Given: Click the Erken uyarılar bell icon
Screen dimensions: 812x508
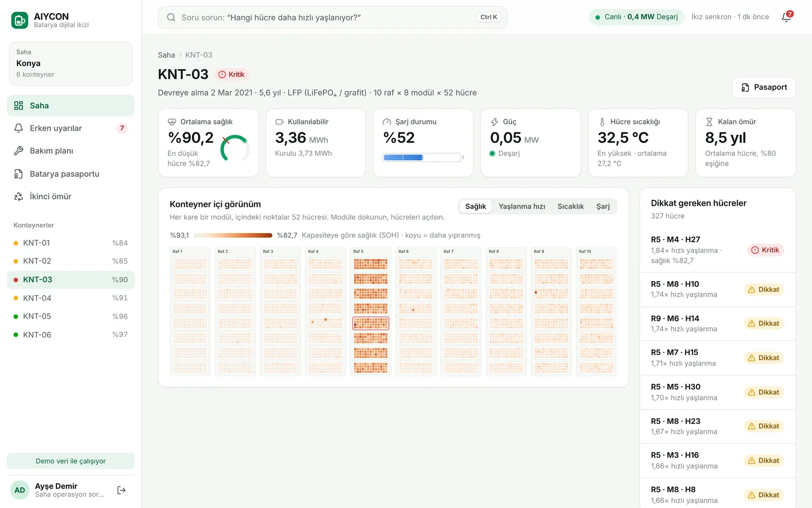Looking at the screenshot, I should pyautogui.click(x=19, y=128).
